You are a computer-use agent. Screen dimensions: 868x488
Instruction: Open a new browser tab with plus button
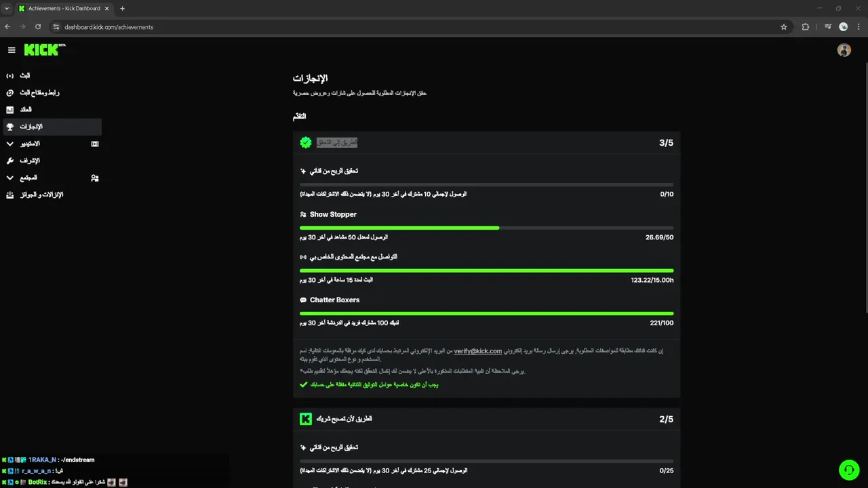tap(122, 8)
